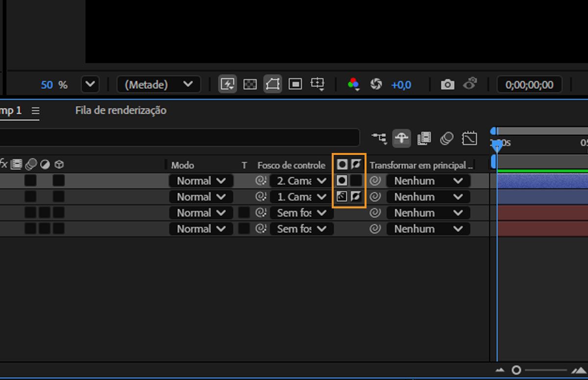588x380 pixels.
Task: Click track matte pick whip beside 1. Cama
Action: tap(261, 197)
